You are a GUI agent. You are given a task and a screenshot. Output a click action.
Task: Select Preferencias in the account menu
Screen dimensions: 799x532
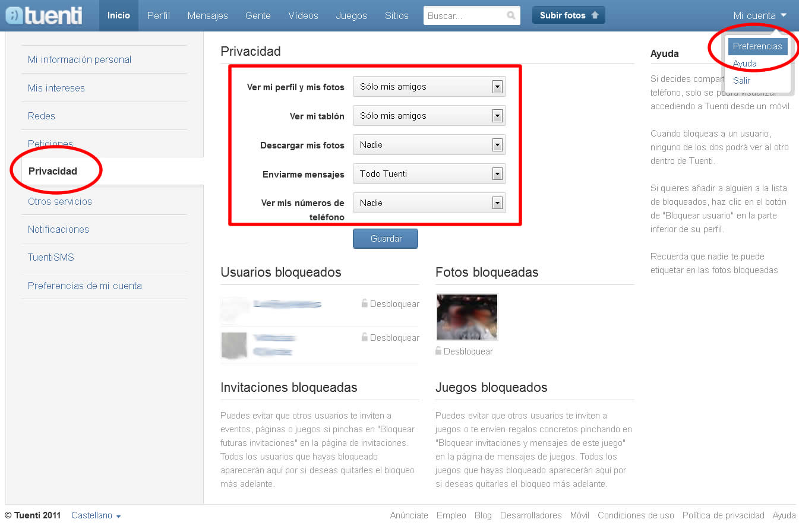757,46
